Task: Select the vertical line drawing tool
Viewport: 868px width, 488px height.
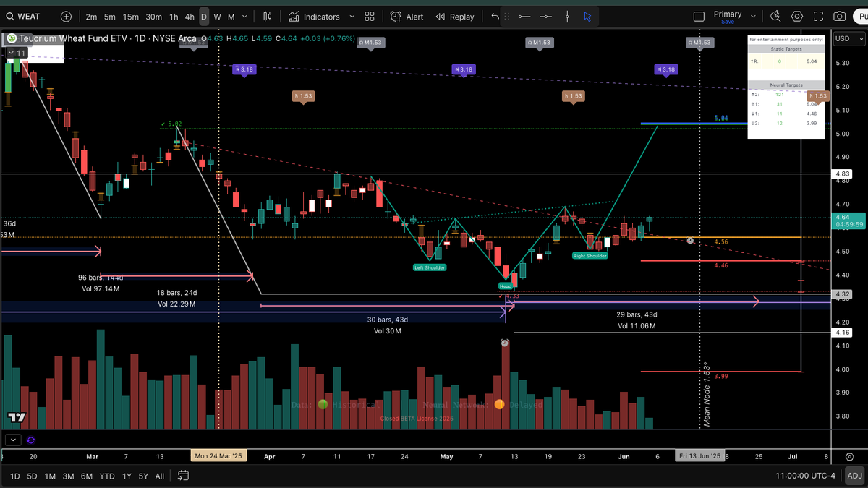Action: (567, 17)
